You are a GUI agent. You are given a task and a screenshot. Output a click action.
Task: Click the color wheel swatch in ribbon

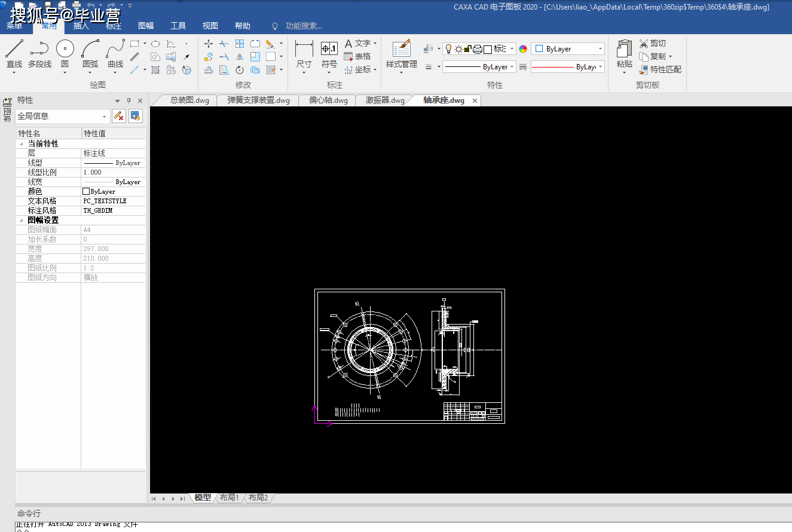523,49
